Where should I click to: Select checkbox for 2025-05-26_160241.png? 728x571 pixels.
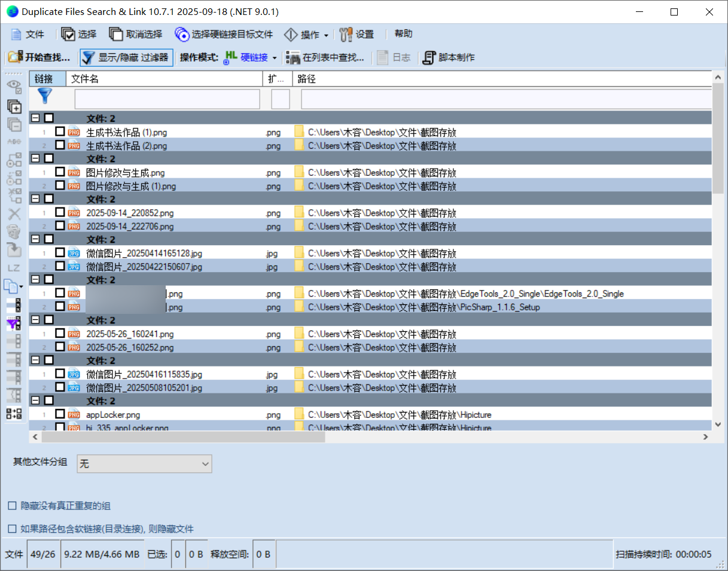(60, 333)
